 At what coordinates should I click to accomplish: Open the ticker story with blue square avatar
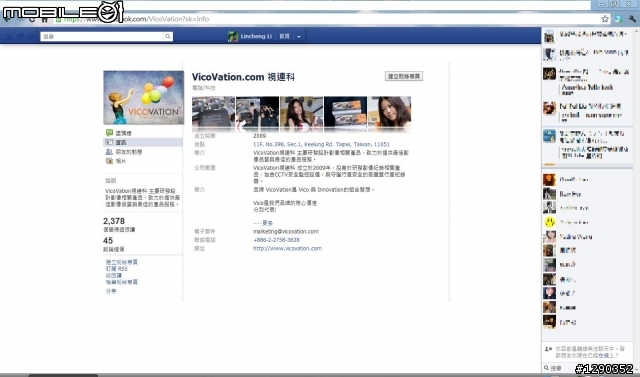(549, 135)
